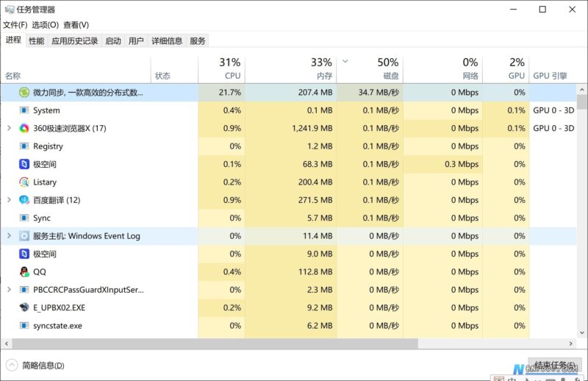Click the horizontal scrollbar thumb
This screenshot has height=381, width=588.
215,343
